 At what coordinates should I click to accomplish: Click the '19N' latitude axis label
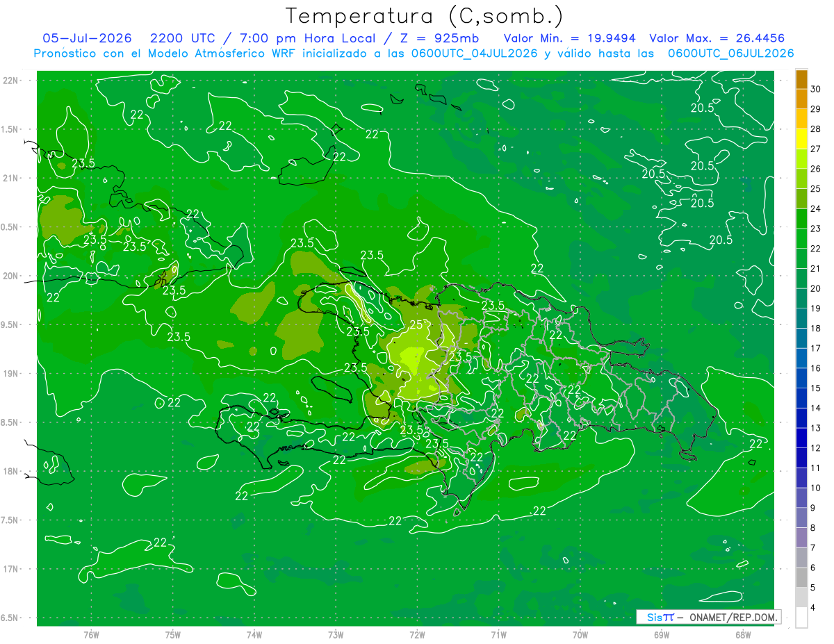pyautogui.click(x=11, y=374)
